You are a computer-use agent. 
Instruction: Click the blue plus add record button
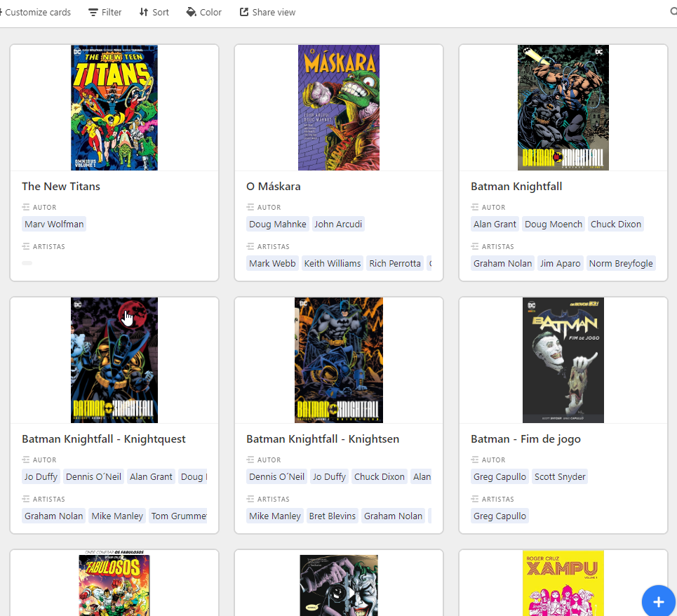point(659,601)
